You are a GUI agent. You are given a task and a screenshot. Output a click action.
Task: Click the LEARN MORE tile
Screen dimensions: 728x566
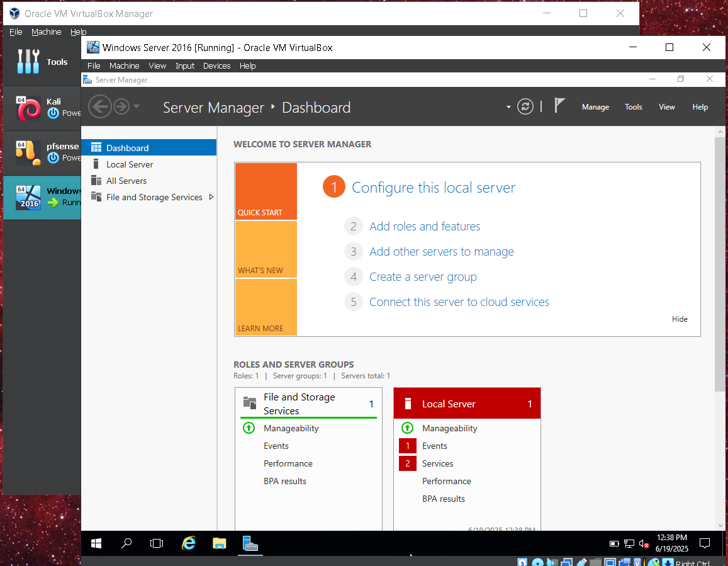pos(266,307)
